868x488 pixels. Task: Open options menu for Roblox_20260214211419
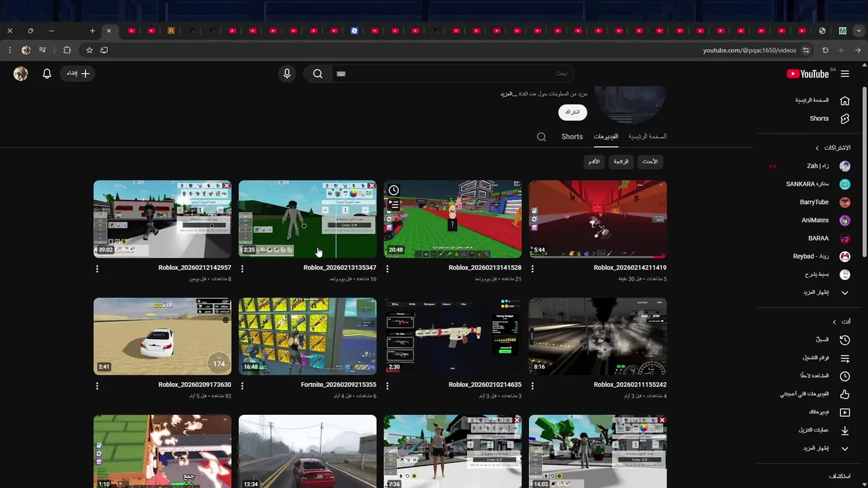(532, 269)
